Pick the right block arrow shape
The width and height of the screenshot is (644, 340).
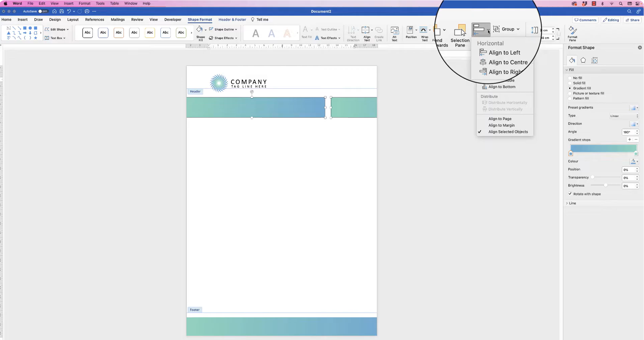point(25,33)
